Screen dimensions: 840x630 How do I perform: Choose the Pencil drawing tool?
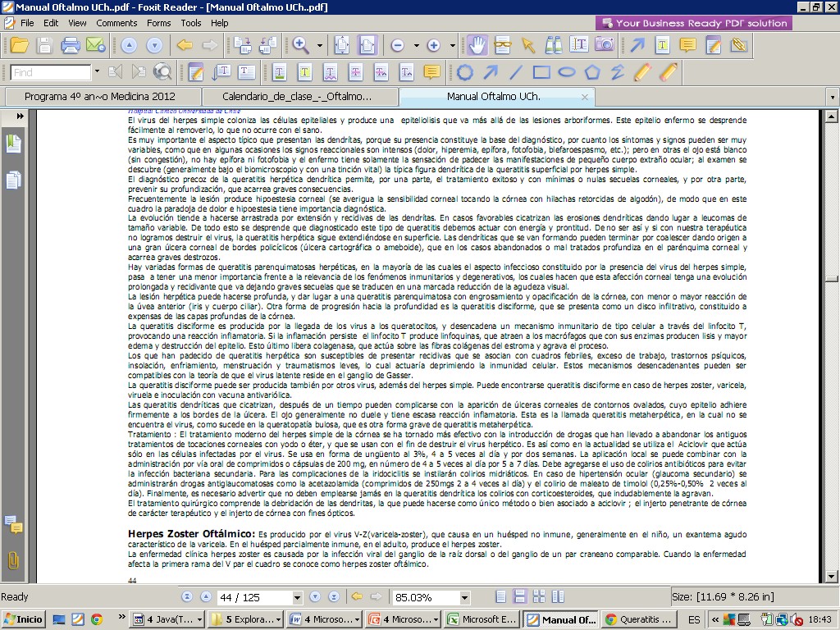643,72
